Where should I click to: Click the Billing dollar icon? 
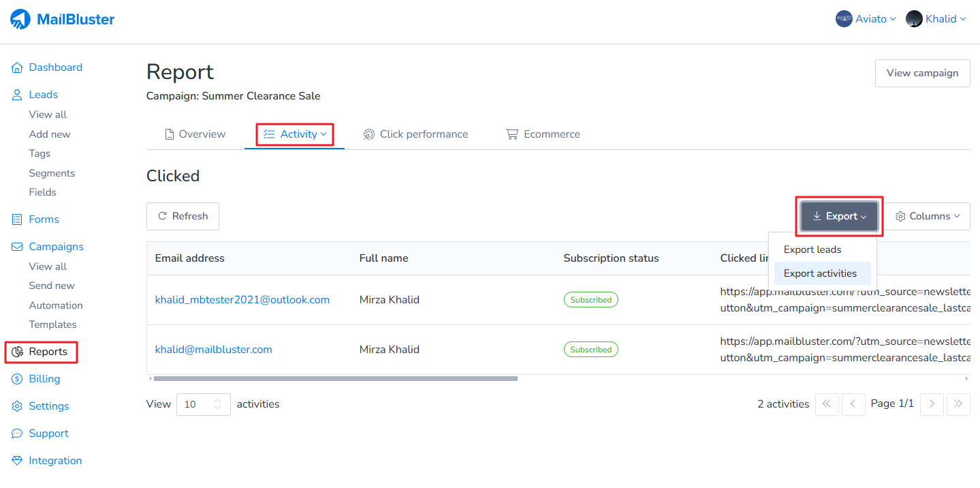[x=17, y=379]
